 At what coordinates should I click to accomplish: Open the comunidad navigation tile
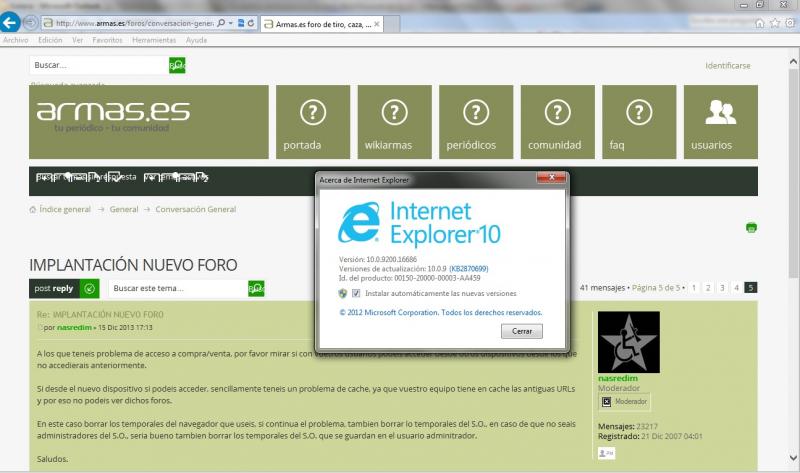click(557, 122)
